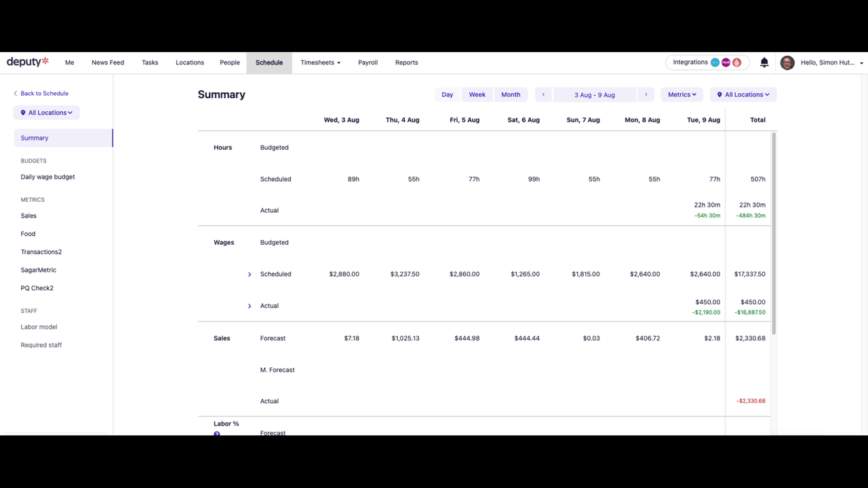
Task: Open the 3 Aug - 9 Aug date picker
Action: point(595,95)
